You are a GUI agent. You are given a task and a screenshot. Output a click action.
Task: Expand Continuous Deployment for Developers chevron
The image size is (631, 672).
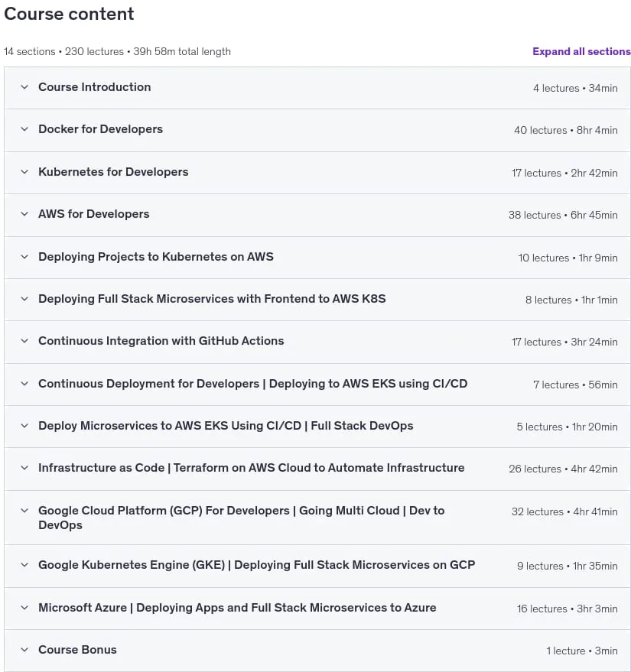24,384
